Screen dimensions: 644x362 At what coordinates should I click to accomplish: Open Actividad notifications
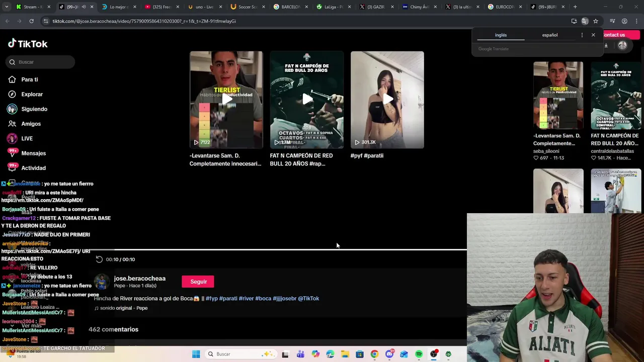point(33,168)
